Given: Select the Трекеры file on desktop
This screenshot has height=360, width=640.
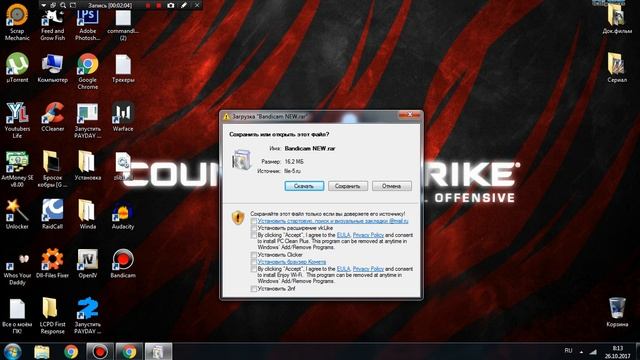Looking at the screenshot, I should pyautogui.click(x=123, y=68).
